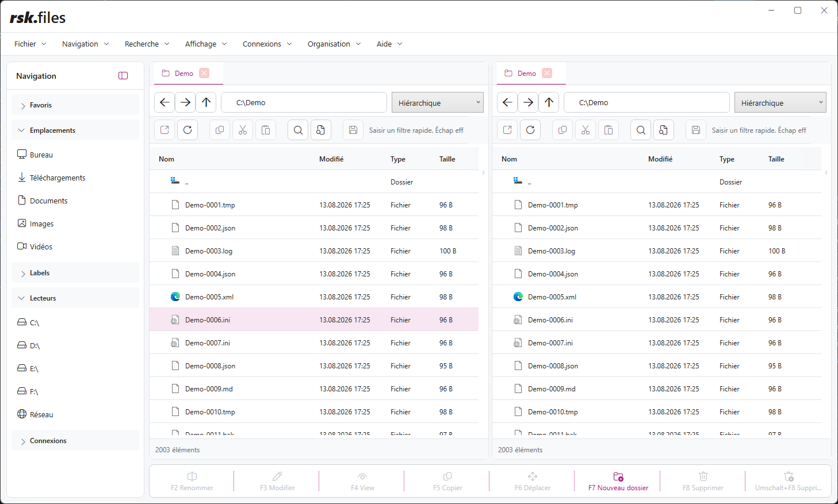Click the search magnifier in right pane toolbar

pyautogui.click(x=641, y=130)
